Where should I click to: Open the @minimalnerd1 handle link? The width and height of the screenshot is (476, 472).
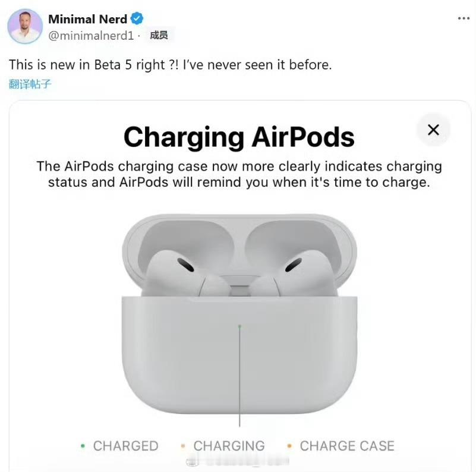pos(91,36)
